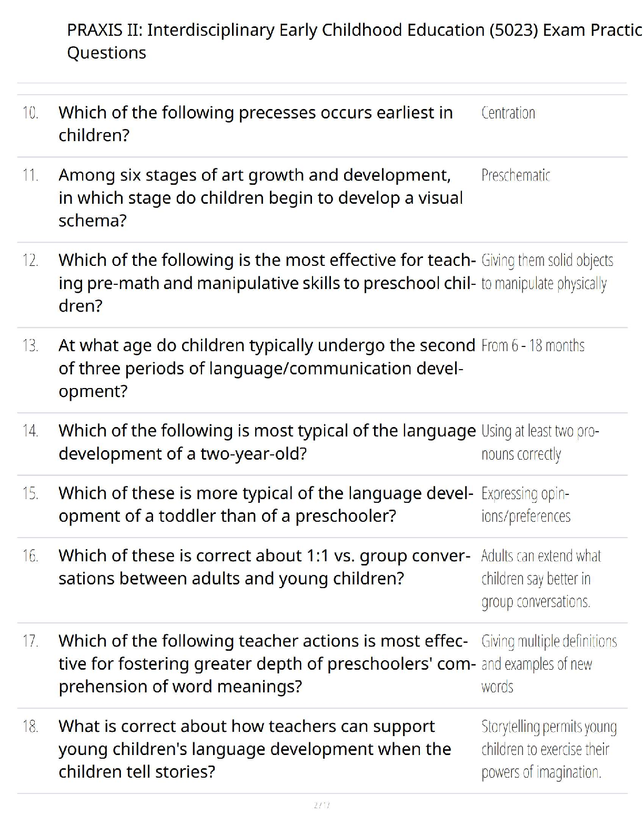Image resolution: width=644 pixels, height=834 pixels.
Task: Click answer 'Giving multiple definitions'
Action: (549, 663)
